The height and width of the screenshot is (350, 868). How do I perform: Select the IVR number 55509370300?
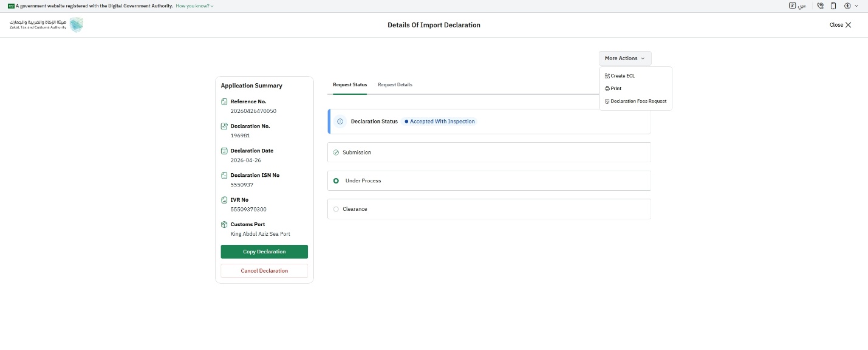pyautogui.click(x=249, y=209)
